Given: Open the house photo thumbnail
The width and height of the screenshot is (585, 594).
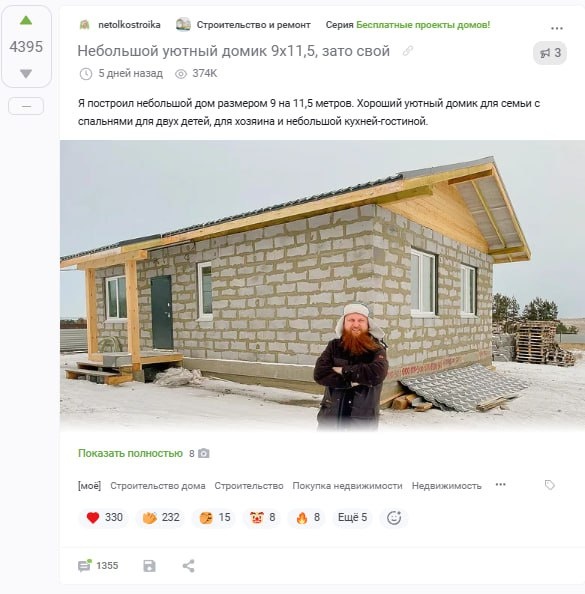Looking at the screenshot, I should [322, 286].
